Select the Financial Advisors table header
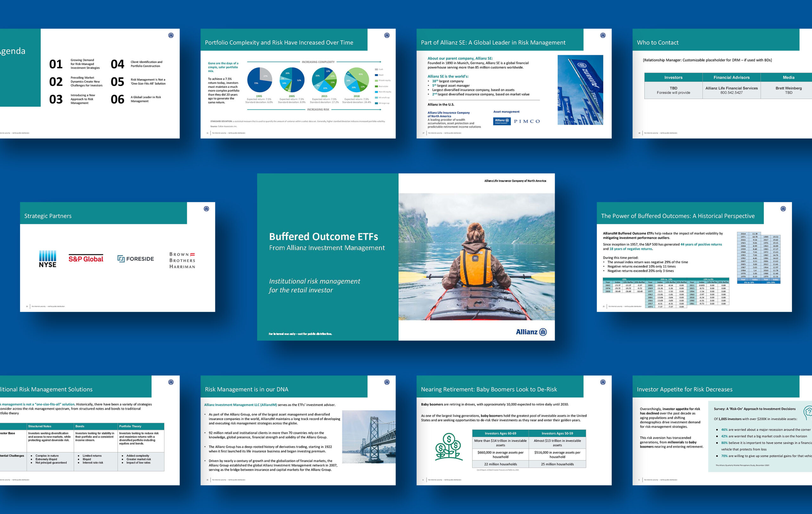 click(x=731, y=77)
